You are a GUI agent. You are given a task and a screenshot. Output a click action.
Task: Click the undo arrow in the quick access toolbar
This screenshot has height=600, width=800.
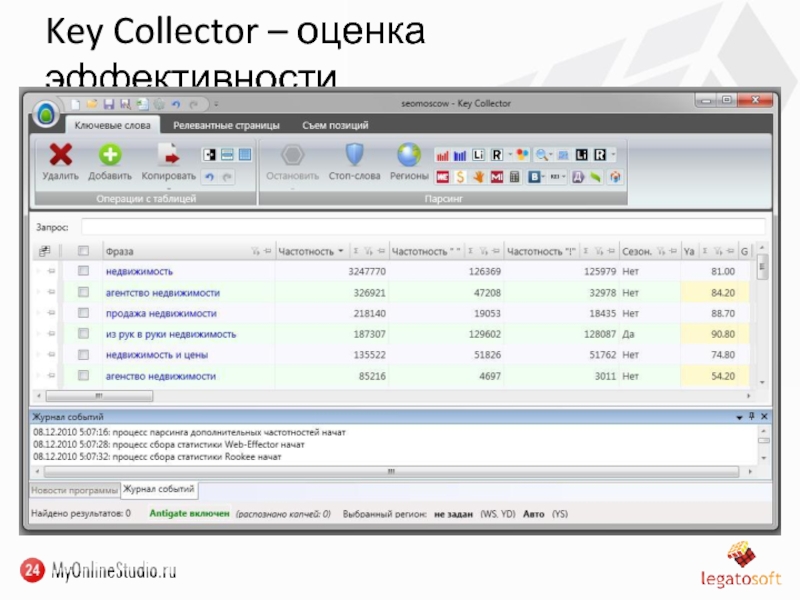point(176,105)
